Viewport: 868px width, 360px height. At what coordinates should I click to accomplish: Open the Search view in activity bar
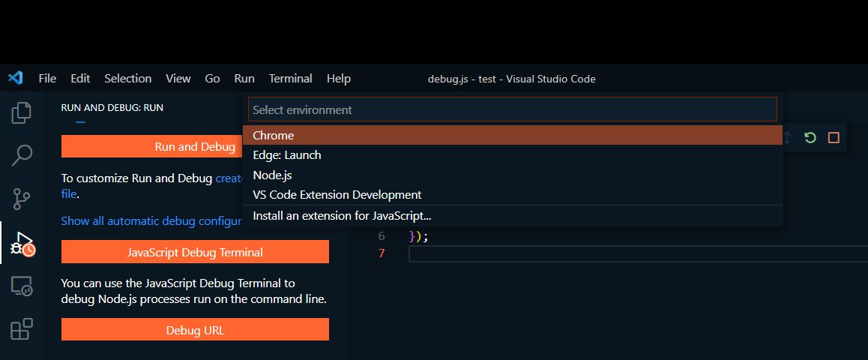pos(22,155)
